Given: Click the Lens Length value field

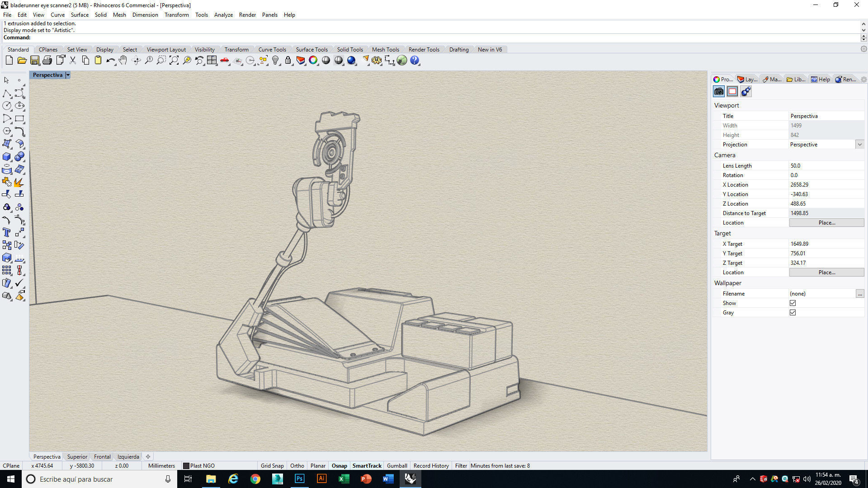Looking at the screenshot, I should click(x=826, y=166).
